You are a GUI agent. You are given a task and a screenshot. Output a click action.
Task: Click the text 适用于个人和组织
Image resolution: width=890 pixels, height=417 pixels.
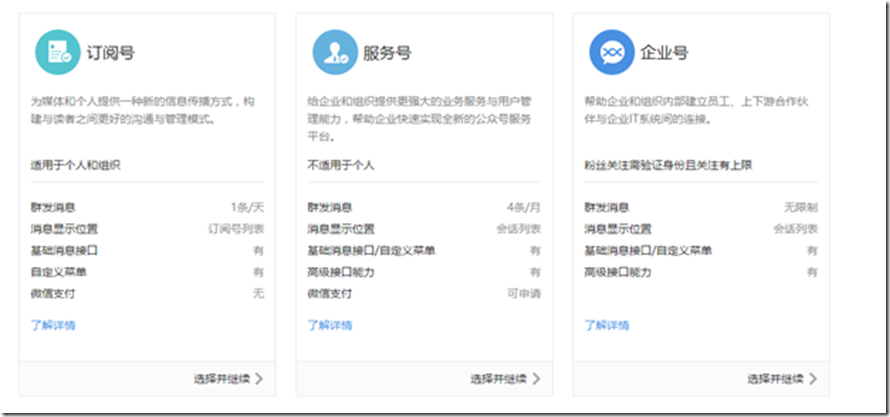(75, 165)
